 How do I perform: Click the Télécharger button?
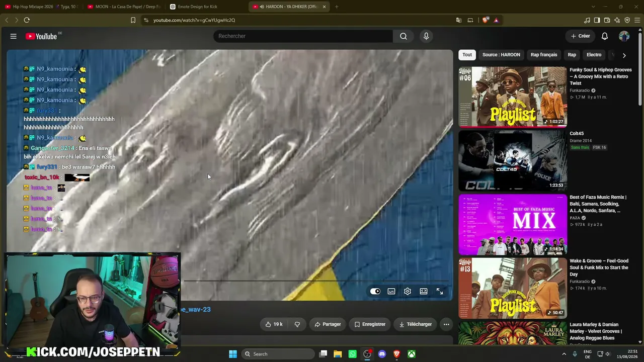416,324
